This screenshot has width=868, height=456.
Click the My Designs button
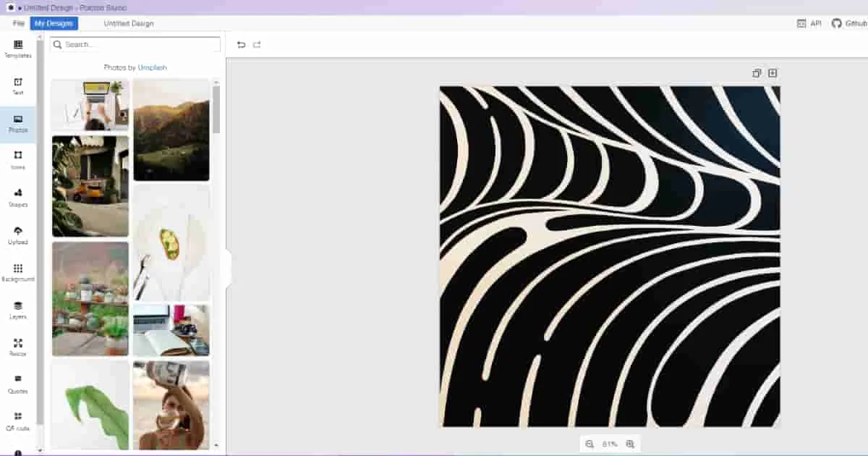(54, 23)
